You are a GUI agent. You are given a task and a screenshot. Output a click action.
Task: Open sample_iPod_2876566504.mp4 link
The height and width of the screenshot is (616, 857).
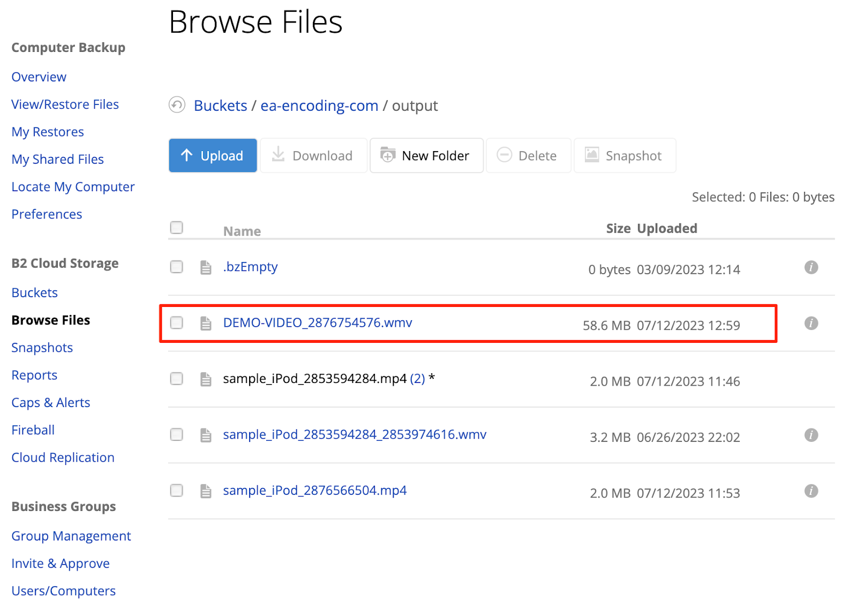click(x=315, y=490)
